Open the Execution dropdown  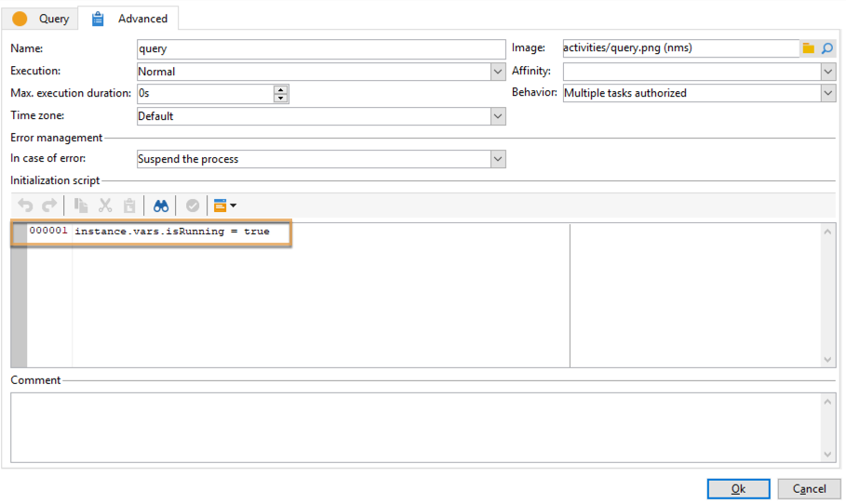tap(498, 72)
